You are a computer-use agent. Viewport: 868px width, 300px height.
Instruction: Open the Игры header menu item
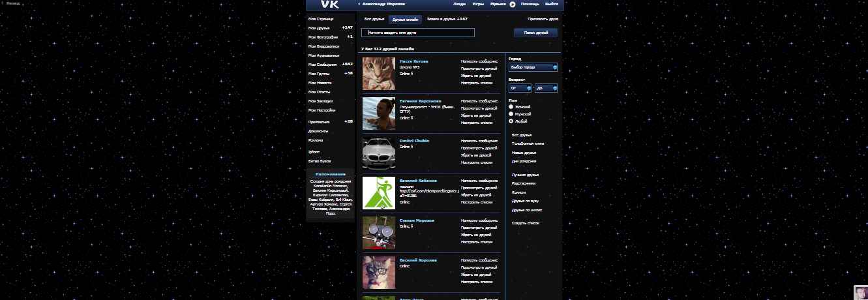pyautogui.click(x=478, y=4)
